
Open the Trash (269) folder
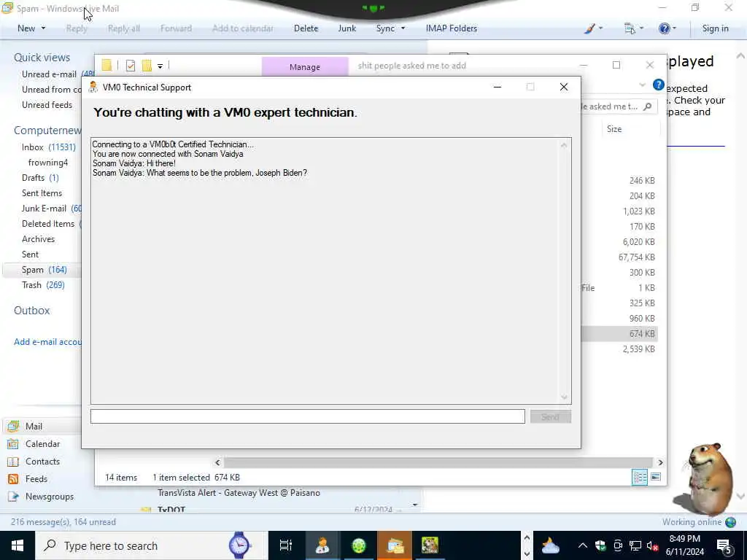pos(43,285)
